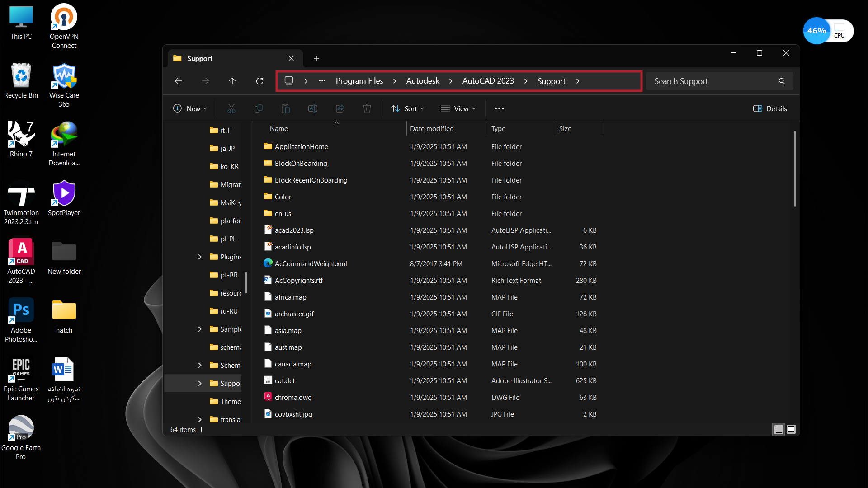This screenshot has width=868, height=488.
Task: Sort by Size column header
Action: 578,129
